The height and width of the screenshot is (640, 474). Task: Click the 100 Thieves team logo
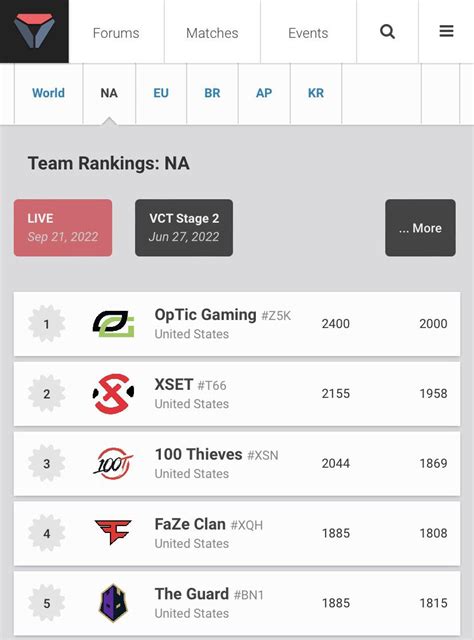click(113, 464)
